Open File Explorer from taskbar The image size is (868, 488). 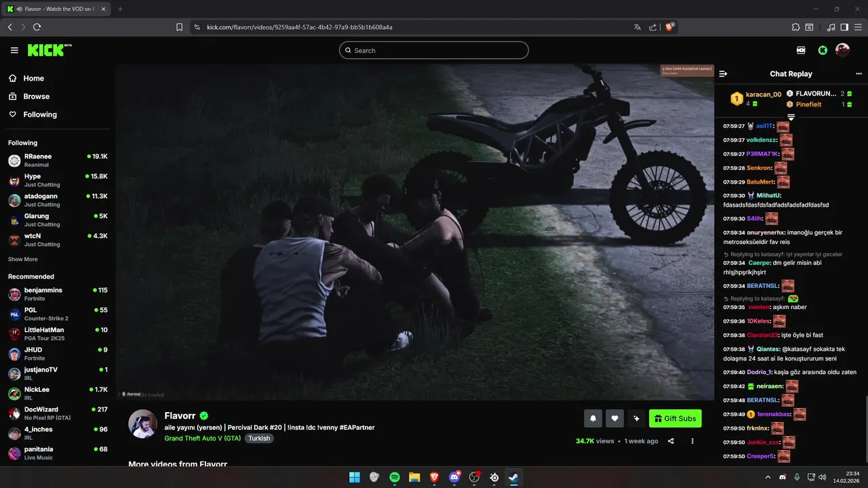point(414,477)
